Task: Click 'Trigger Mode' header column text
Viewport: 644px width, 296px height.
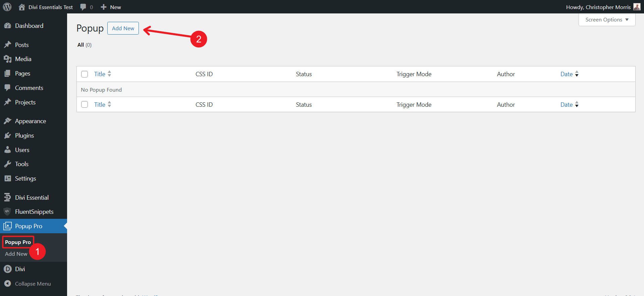Action: (414, 74)
